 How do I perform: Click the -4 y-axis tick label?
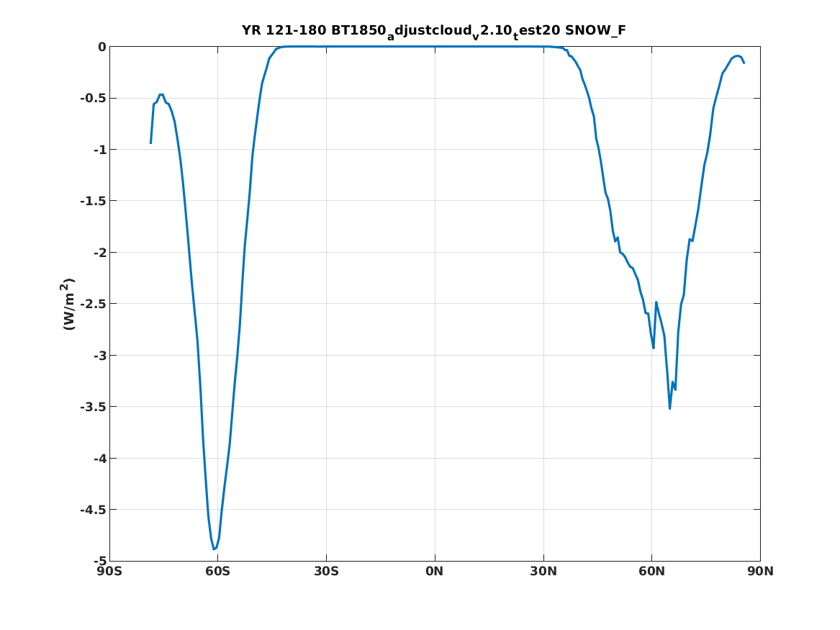(x=99, y=459)
